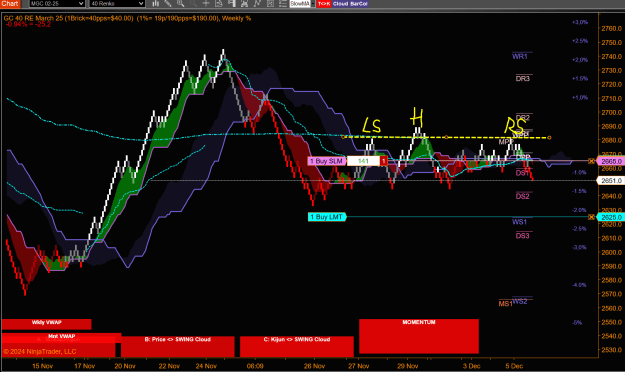The width and height of the screenshot is (625, 372).
Task: Select the 1 Buy SLM order flag
Action: click(326, 161)
